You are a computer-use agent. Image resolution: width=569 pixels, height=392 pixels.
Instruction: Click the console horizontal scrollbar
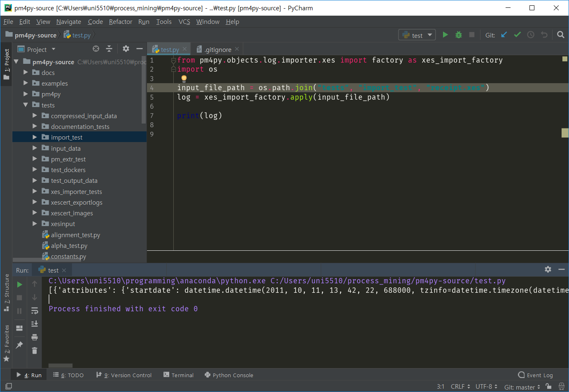click(x=61, y=365)
